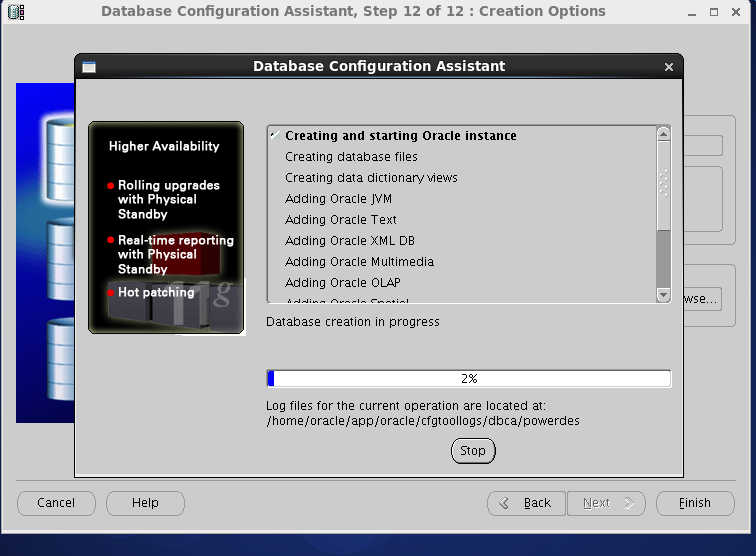Click the 2% database creation progress bar
Viewport: 756px width, 556px height.
(469, 379)
